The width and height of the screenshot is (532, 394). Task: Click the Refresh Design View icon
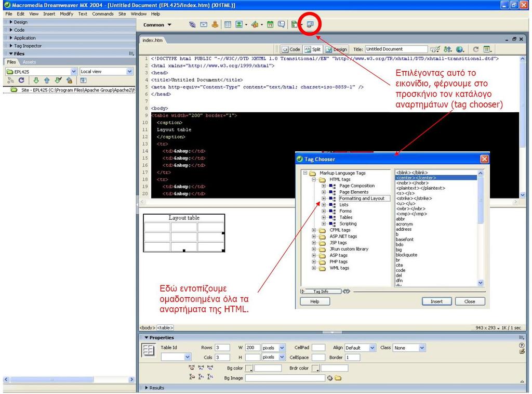[476, 49]
